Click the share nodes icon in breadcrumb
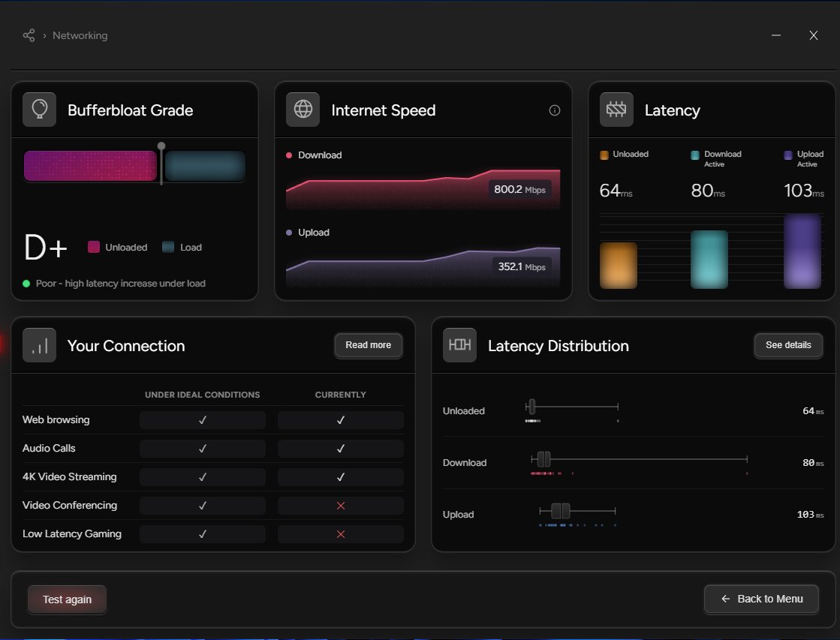Image resolution: width=840 pixels, height=640 pixels. coord(29,35)
